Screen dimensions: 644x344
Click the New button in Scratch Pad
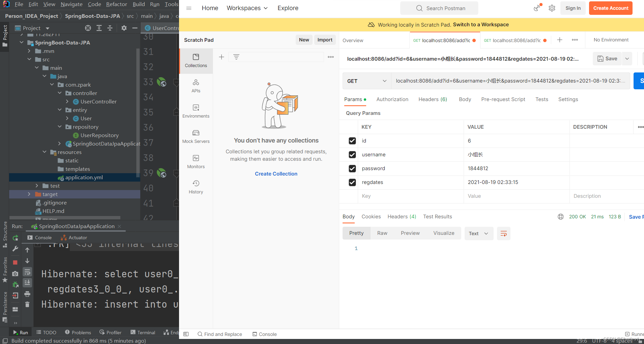point(304,40)
